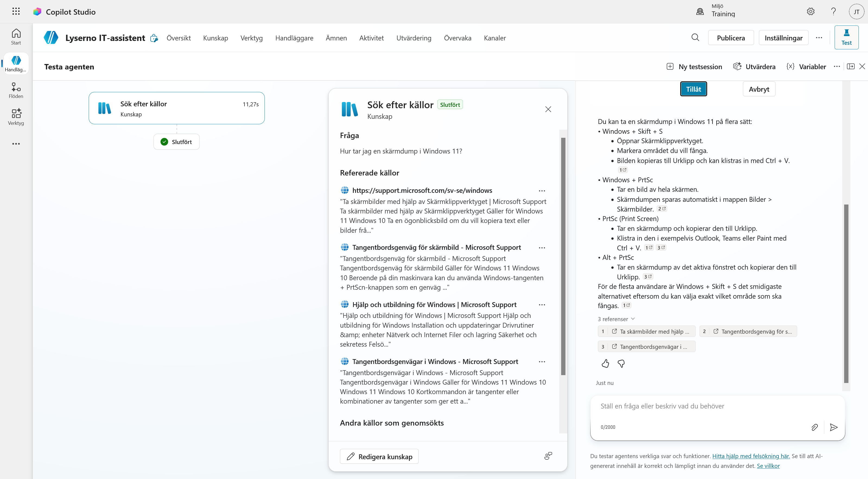Collapse the 3 referenser list
Viewport: 868px width, 479px height.
pos(616,319)
